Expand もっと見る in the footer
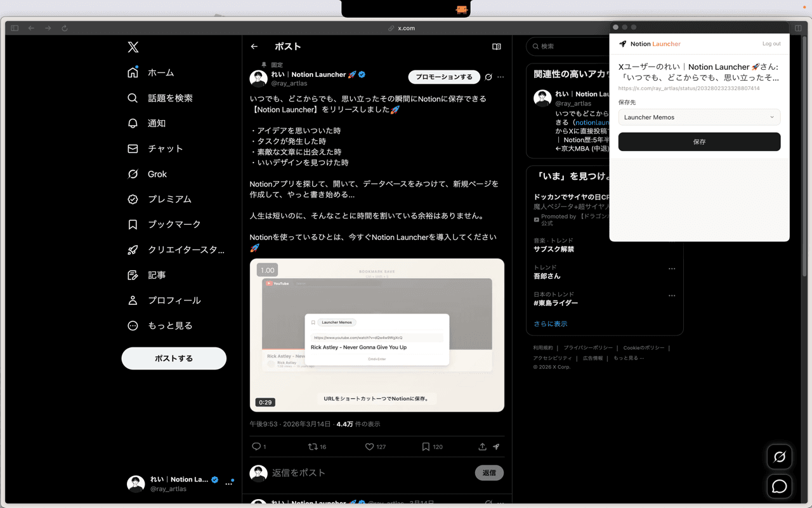This screenshot has height=508, width=812. (629, 358)
